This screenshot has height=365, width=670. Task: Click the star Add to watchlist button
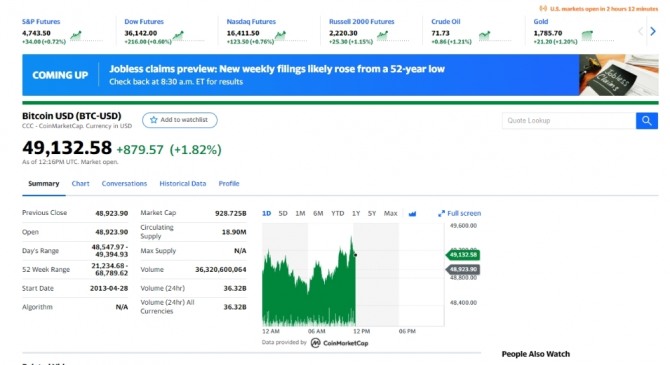point(180,120)
